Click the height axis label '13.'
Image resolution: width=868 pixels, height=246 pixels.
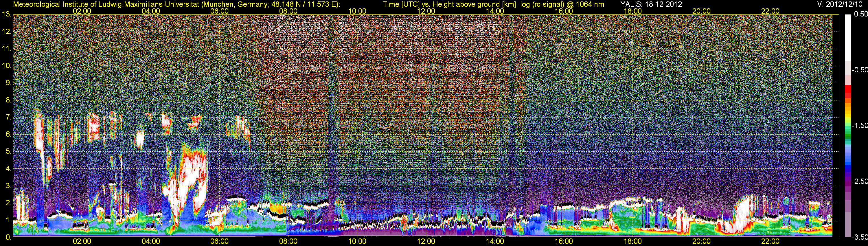click(6, 14)
